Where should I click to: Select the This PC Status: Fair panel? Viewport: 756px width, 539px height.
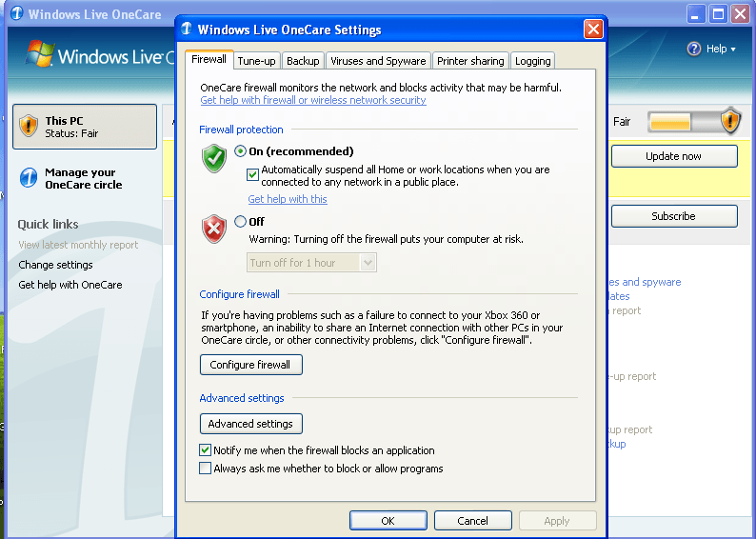[x=85, y=127]
